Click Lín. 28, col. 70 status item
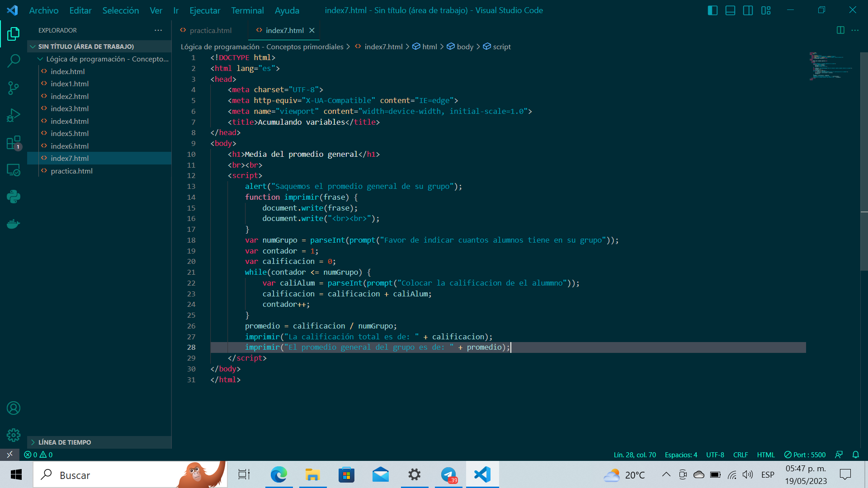This screenshot has height=488, width=868. 635,455
